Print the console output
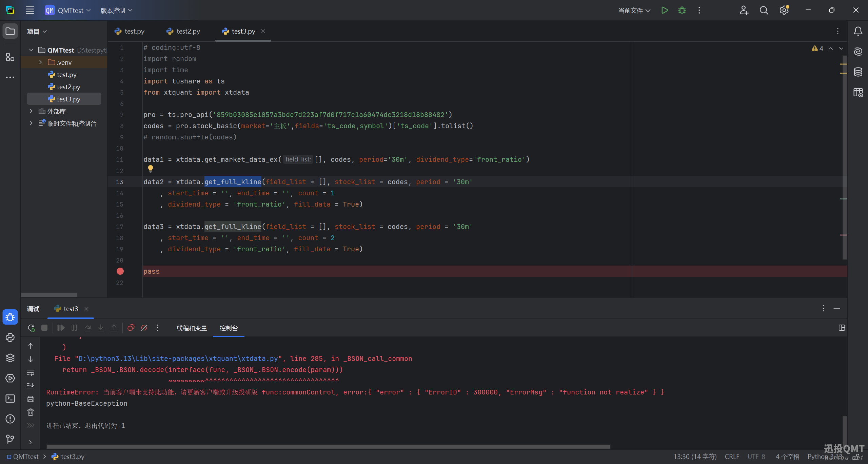 tap(31, 399)
